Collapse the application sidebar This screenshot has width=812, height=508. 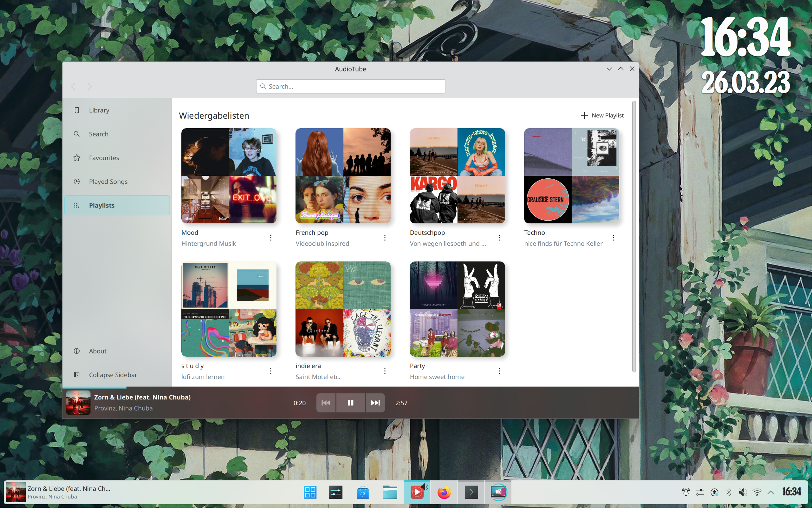(112, 374)
